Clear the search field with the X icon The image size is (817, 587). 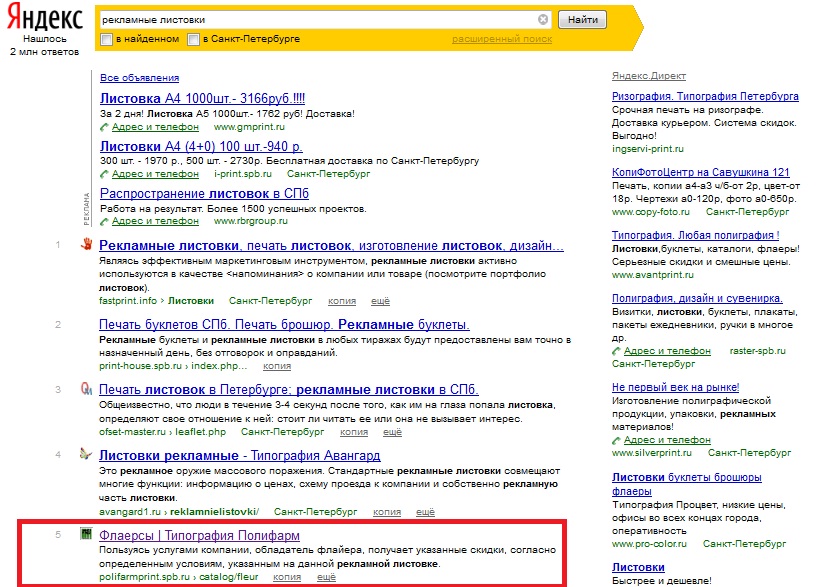click(543, 19)
